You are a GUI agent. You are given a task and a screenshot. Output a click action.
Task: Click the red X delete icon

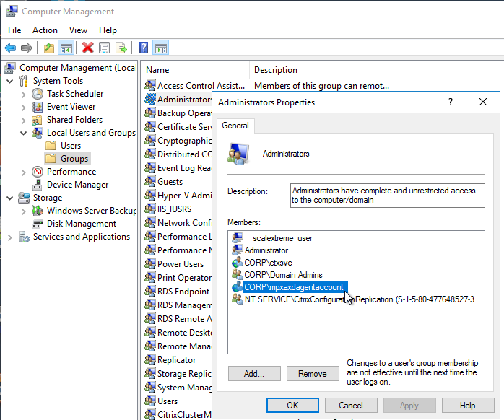tap(88, 48)
